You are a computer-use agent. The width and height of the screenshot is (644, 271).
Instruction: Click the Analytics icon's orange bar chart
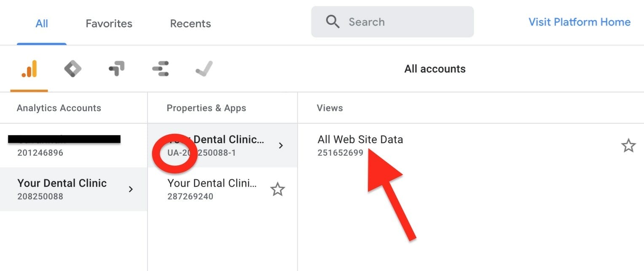coord(28,69)
